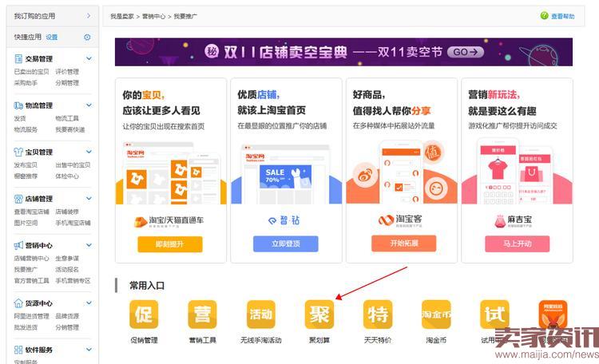The image size is (599, 364).
Task: Open 采购助手 in sidebar
Action: [26, 82]
